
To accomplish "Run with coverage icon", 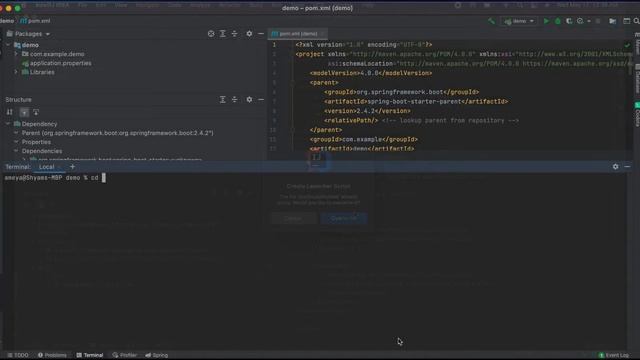I will point(569,21).
